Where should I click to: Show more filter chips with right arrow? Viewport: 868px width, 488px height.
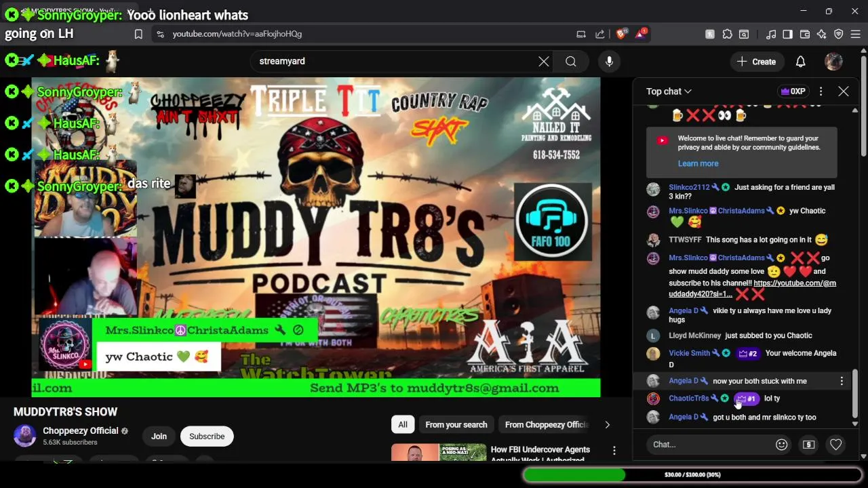tap(607, 425)
